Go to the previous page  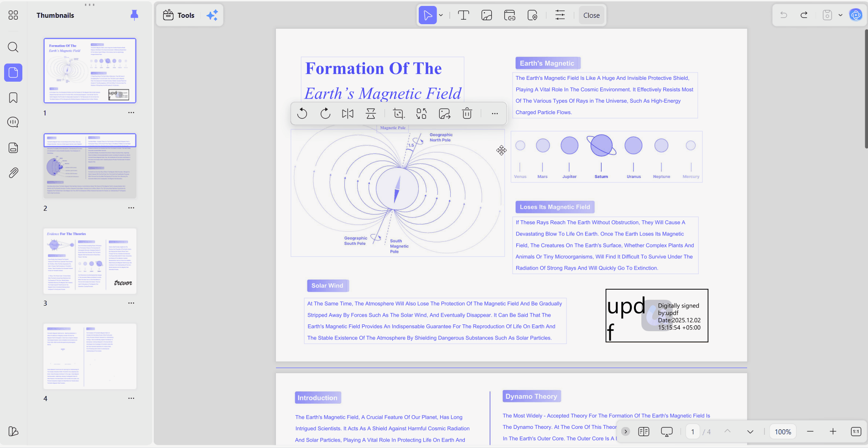pos(728,432)
